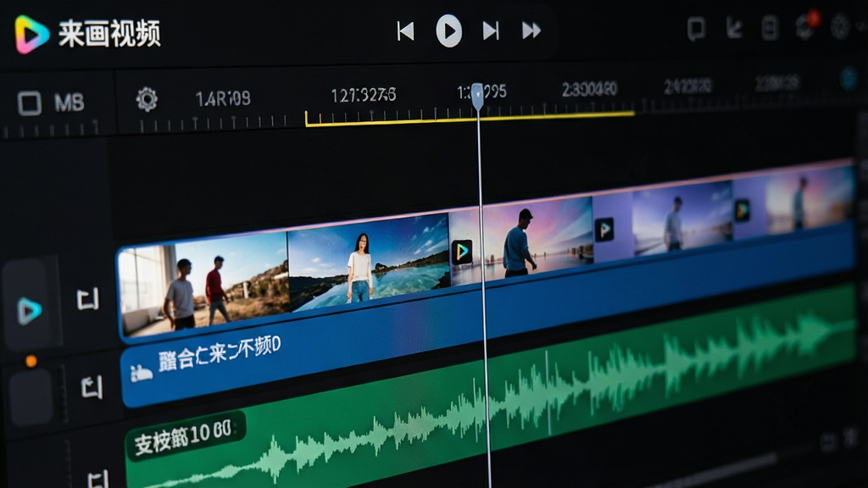Open timeline settings gear icon
The image size is (868, 488).
click(x=147, y=100)
